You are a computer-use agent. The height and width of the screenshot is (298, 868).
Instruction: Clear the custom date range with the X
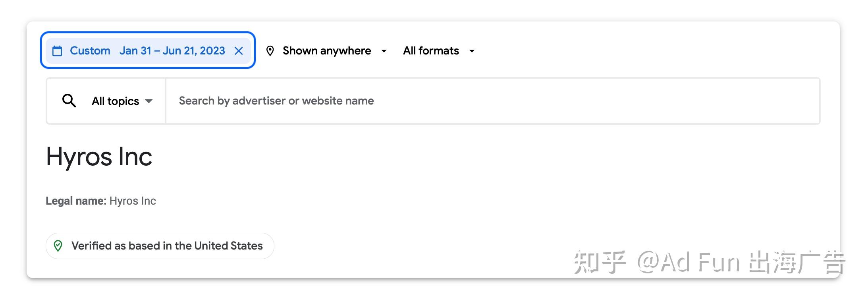click(x=239, y=51)
